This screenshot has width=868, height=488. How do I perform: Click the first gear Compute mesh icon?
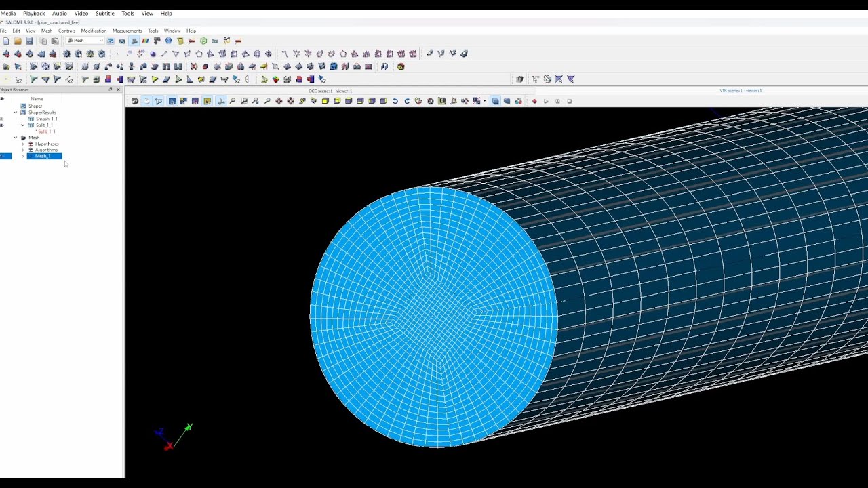click(x=66, y=54)
